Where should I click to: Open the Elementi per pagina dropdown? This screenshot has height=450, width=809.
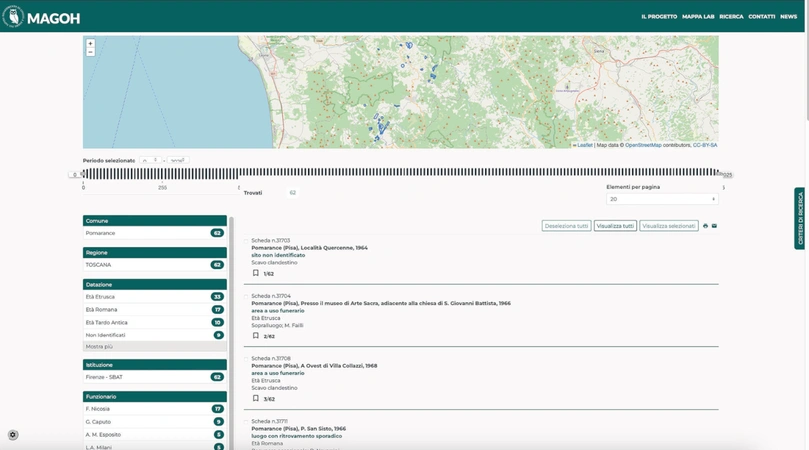point(661,199)
